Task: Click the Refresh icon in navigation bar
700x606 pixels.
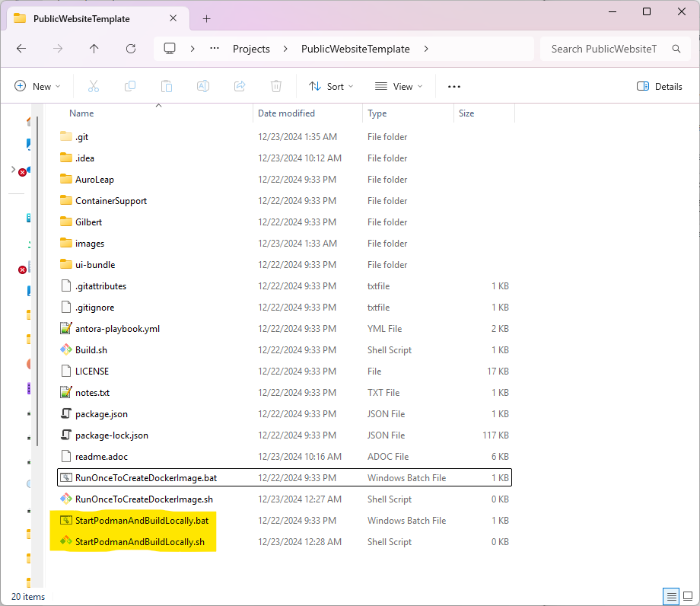Action: click(x=131, y=49)
